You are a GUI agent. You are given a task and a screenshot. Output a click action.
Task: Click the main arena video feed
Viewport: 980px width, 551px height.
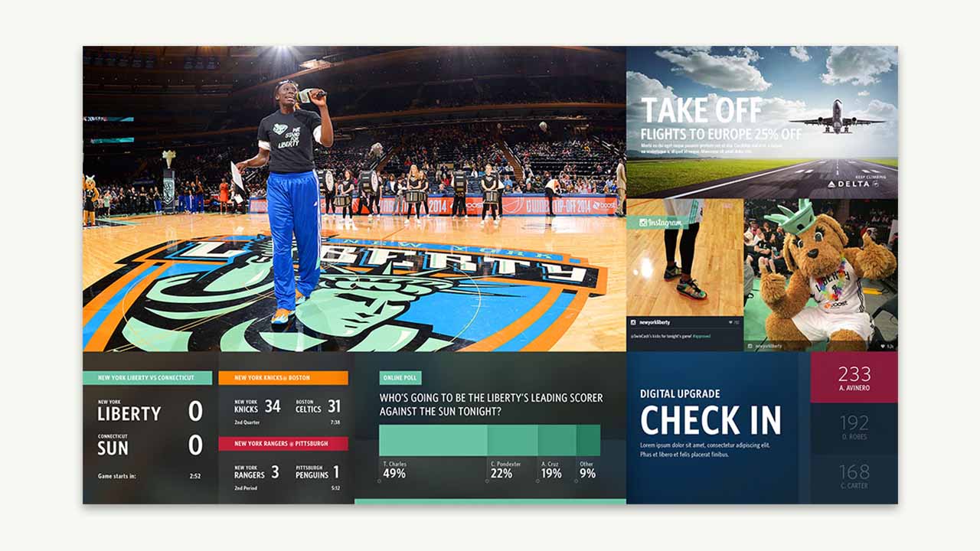(x=354, y=199)
